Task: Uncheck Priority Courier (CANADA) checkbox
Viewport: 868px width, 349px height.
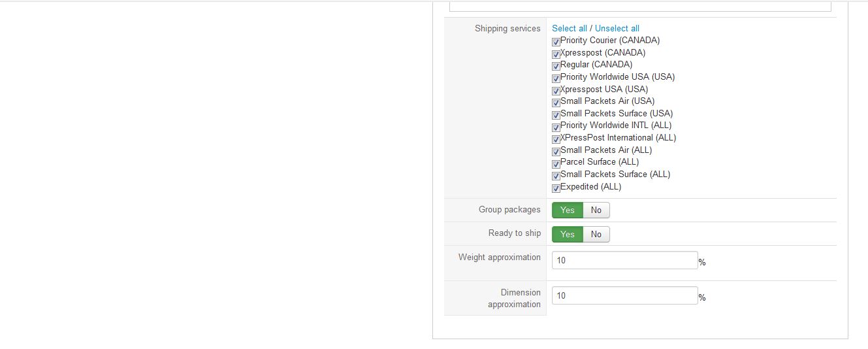Action: [x=556, y=42]
